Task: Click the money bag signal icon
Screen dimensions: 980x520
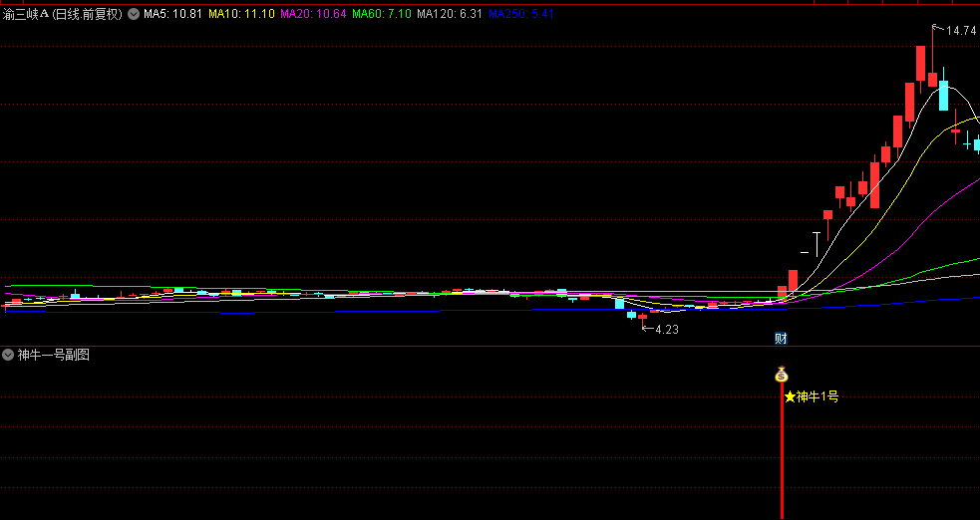Action: [x=782, y=374]
